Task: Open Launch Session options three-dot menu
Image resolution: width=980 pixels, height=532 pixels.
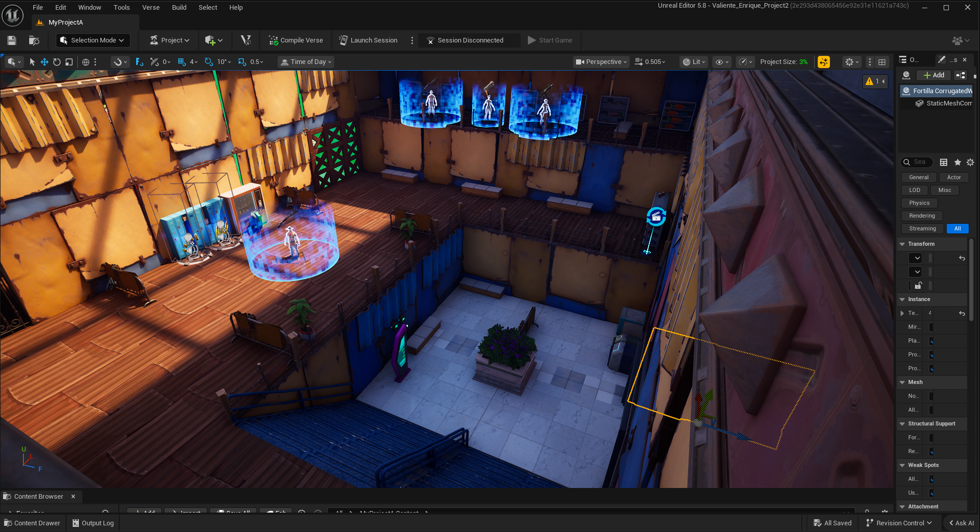Action: click(412, 40)
